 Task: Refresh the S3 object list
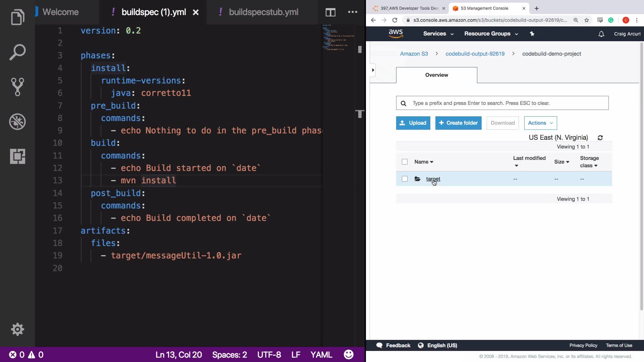pyautogui.click(x=600, y=138)
